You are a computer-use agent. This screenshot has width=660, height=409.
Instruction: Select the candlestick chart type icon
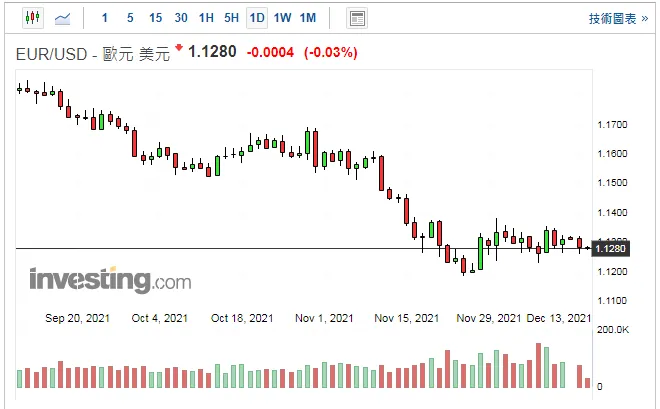pyautogui.click(x=32, y=18)
